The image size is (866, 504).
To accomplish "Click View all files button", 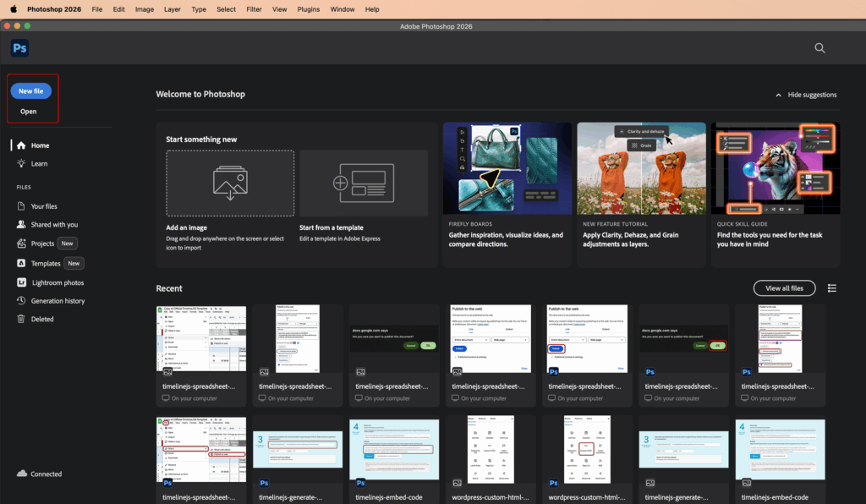I will pyautogui.click(x=784, y=288).
